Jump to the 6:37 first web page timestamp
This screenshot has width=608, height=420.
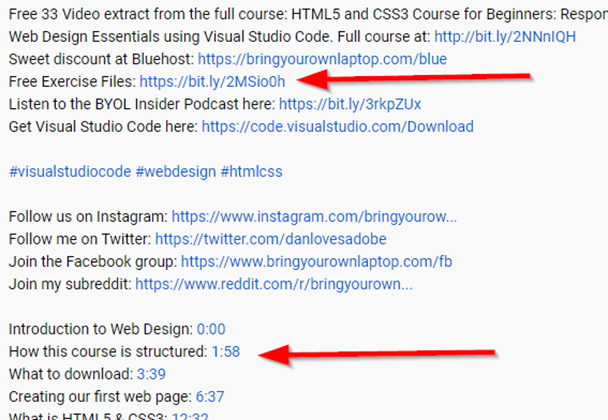coord(210,397)
